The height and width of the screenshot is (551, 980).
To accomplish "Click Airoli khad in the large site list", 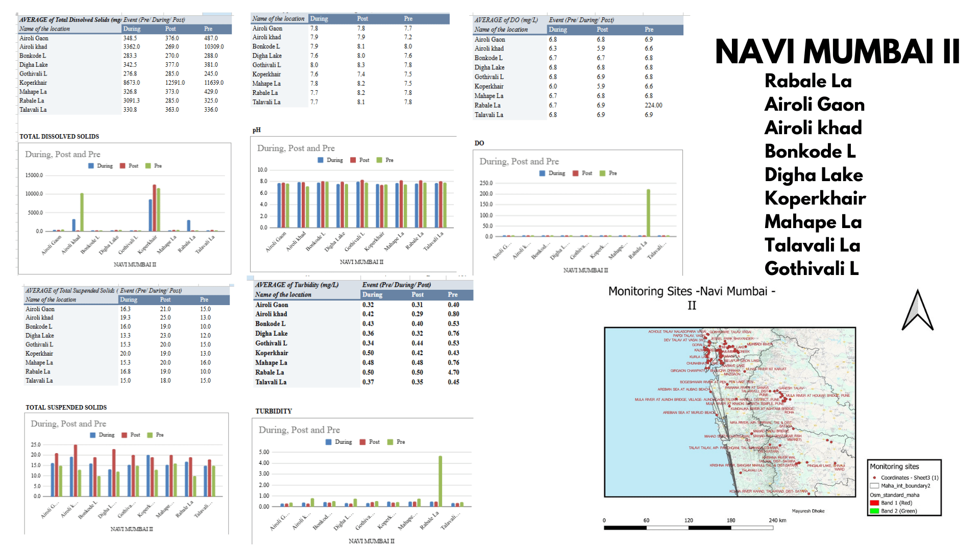I will (813, 128).
